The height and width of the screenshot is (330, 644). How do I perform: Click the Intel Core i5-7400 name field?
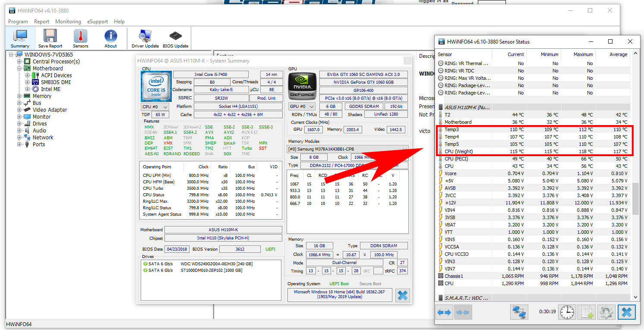pos(211,75)
